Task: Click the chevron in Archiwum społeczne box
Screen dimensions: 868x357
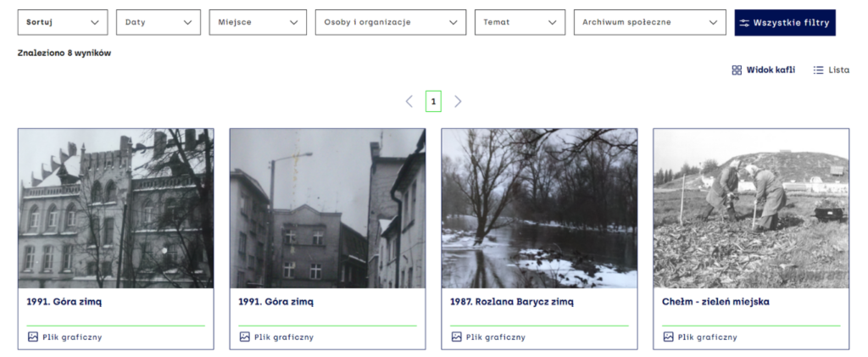Action: click(x=712, y=23)
